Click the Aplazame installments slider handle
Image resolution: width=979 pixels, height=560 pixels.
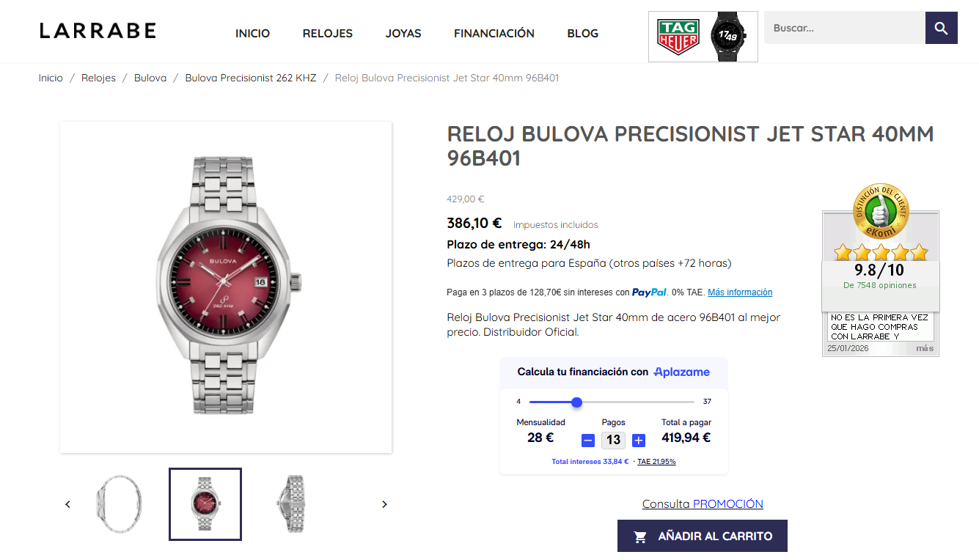pyautogui.click(x=576, y=402)
